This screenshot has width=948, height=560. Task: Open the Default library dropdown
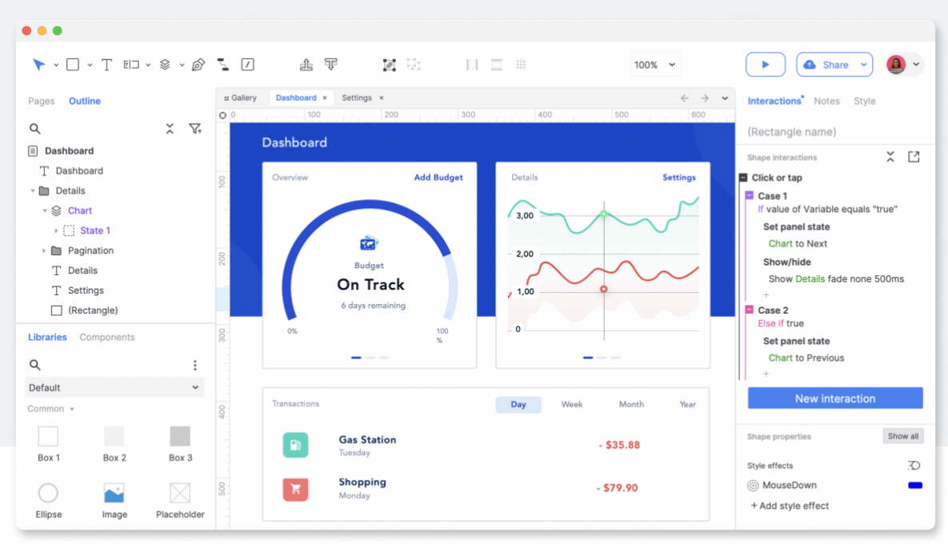click(114, 388)
